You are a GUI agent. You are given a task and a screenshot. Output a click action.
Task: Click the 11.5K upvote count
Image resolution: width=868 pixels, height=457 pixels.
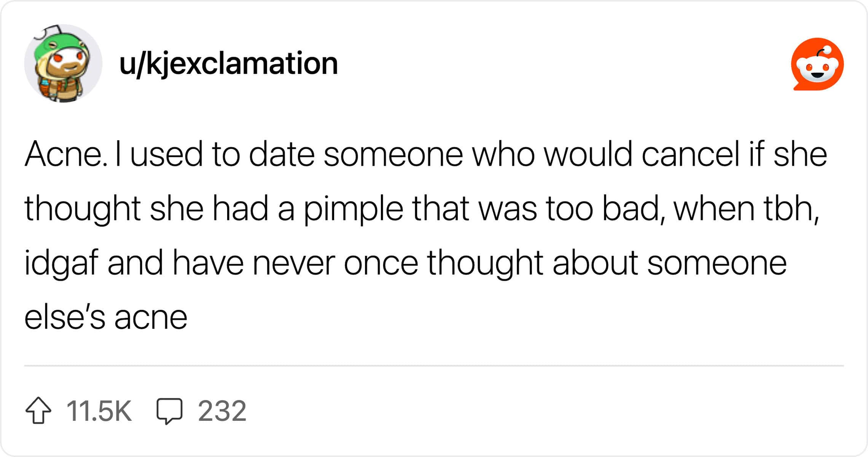(99, 411)
